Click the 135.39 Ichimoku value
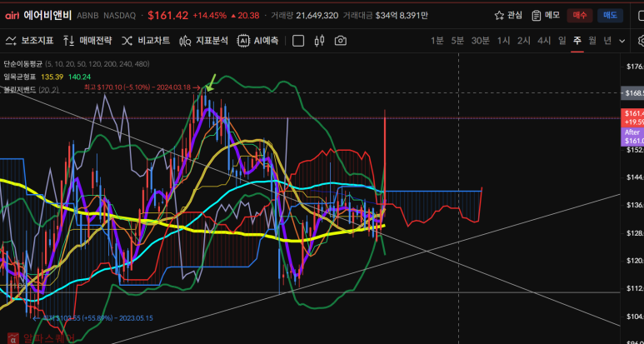 click(52, 77)
